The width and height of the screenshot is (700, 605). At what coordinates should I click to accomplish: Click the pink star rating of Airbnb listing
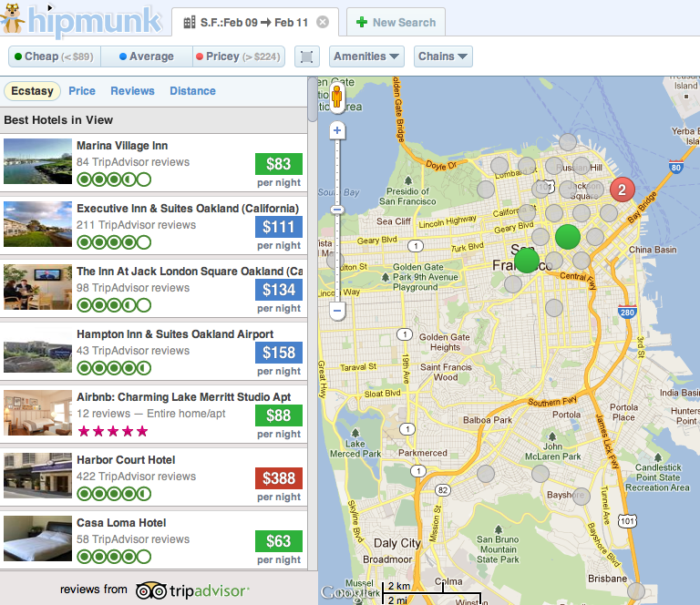[112, 432]
